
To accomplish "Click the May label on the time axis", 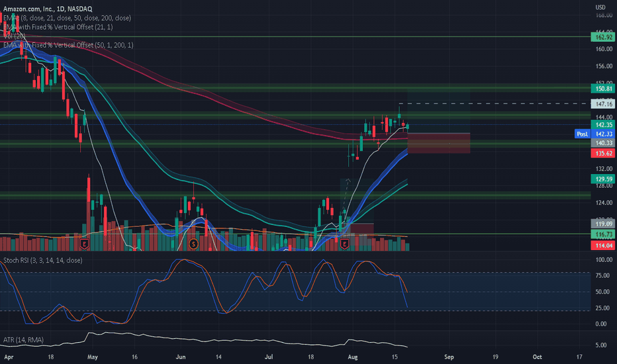I will 93,357.
